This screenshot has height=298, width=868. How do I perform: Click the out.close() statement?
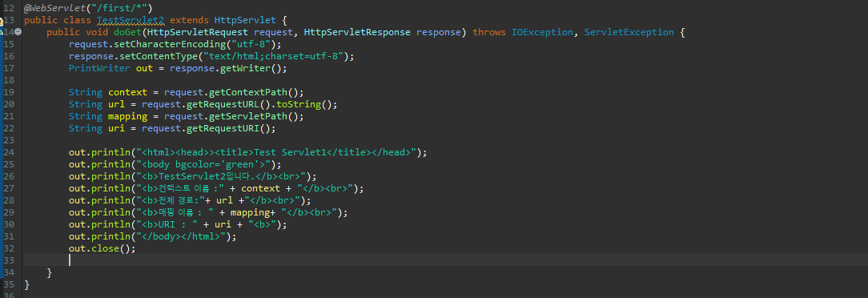coord(102,248)
